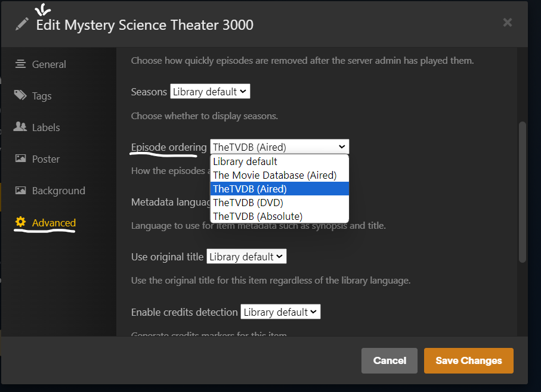Click the Poster image icon
This screenshot has width=541, height=392.
pos(21,159)
